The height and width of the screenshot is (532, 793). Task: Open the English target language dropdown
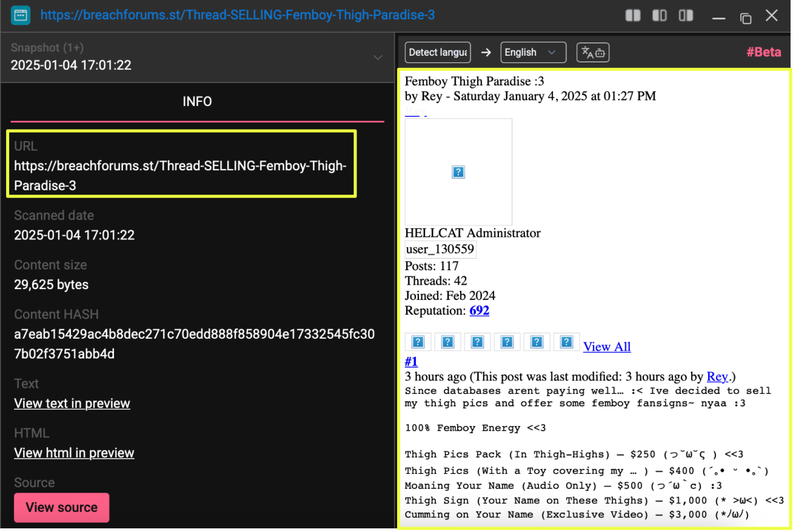point(533,52)
